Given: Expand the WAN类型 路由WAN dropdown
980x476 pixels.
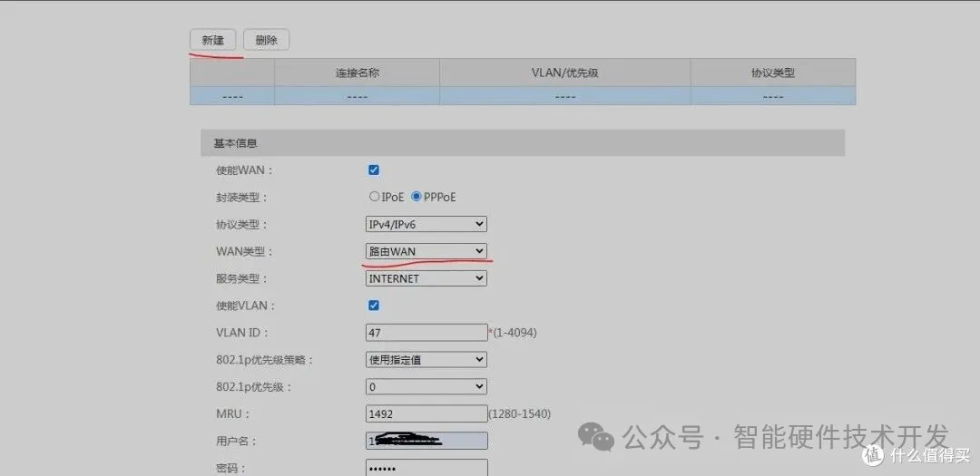Looking at the screenshot, I should pyautogui.click(x=426, y=251).
